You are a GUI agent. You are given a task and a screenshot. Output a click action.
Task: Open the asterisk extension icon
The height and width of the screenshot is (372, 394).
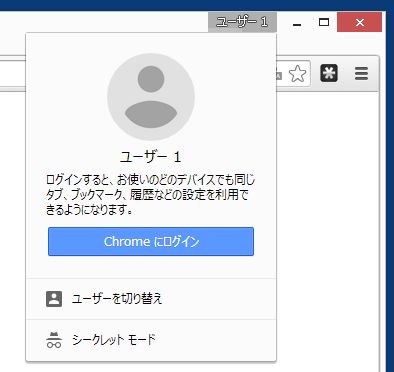(x=329, y=73)
